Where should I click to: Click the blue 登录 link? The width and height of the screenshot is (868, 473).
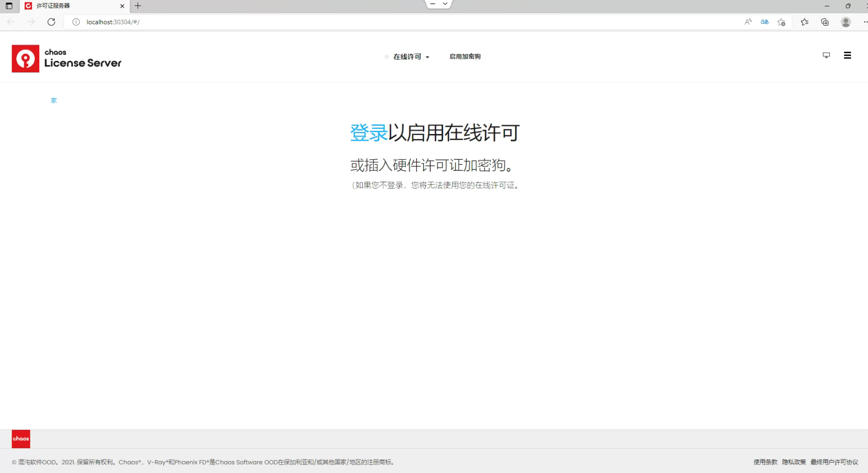point(369,133)
